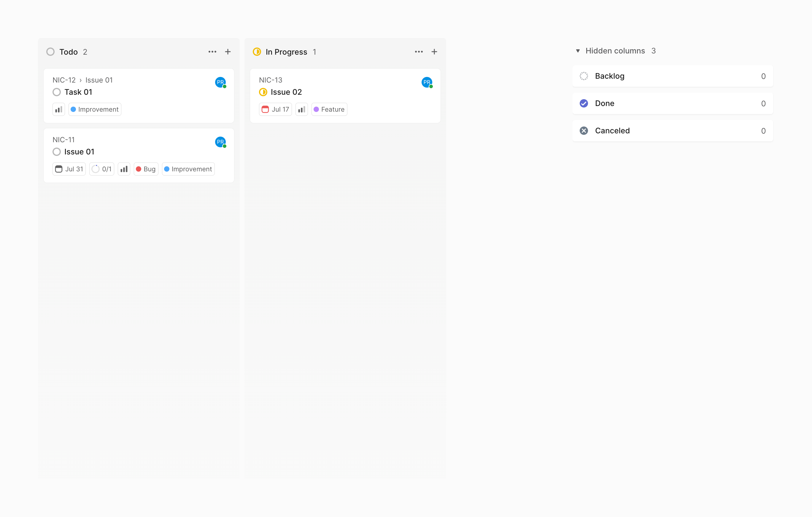Collapse Hidden columns section triangle
This screenshot has width=812, height=517.
578,51
